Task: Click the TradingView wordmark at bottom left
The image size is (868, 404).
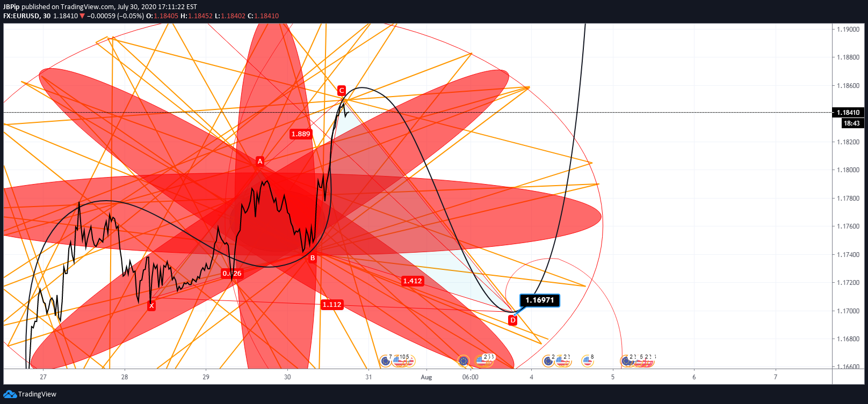Action: (37, 394)
